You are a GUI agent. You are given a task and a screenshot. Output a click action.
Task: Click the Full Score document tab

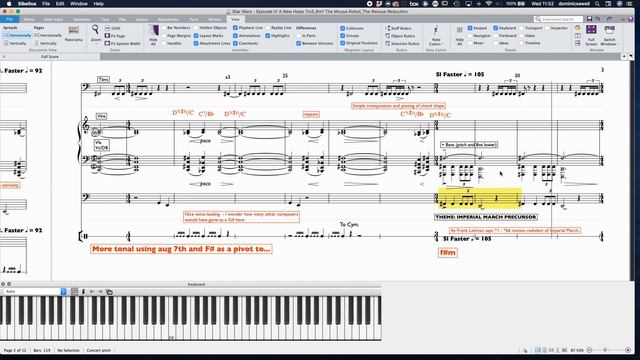coord(50,57)
